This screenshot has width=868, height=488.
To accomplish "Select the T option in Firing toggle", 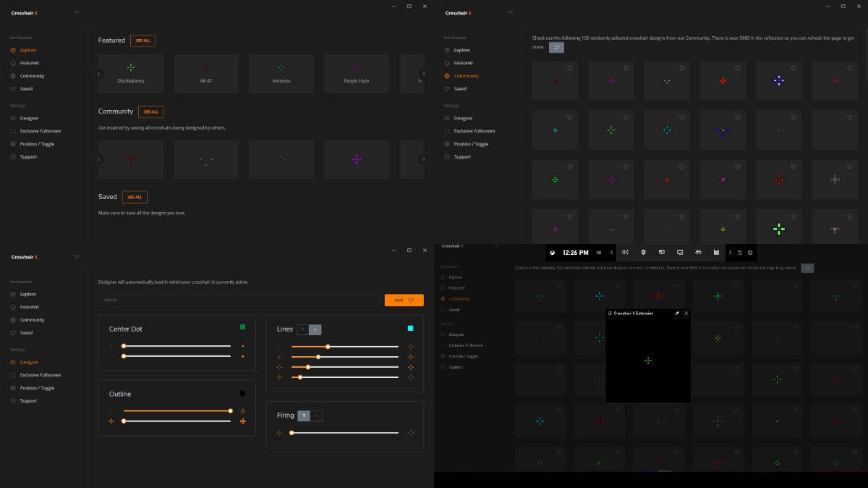I will point(304,416).
